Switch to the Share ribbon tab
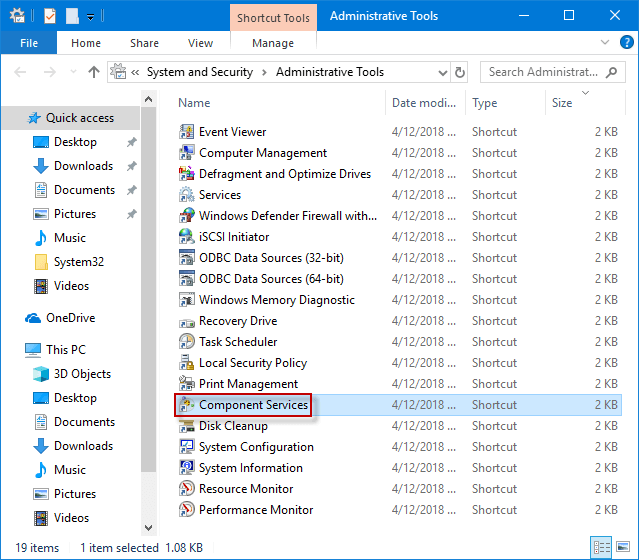Viewport: 639px width, 560px height. [144, 43]
